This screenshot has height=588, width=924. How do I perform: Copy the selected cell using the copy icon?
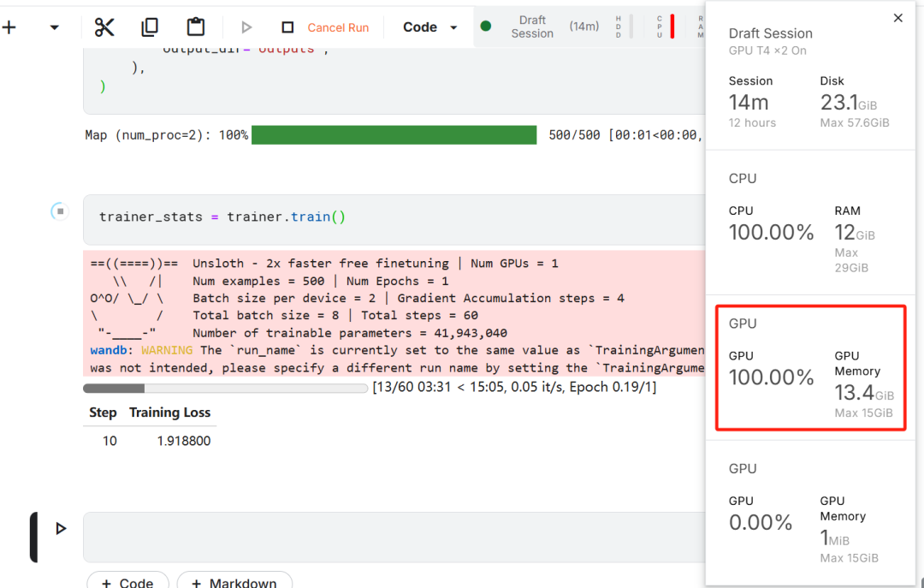point(150,27)
